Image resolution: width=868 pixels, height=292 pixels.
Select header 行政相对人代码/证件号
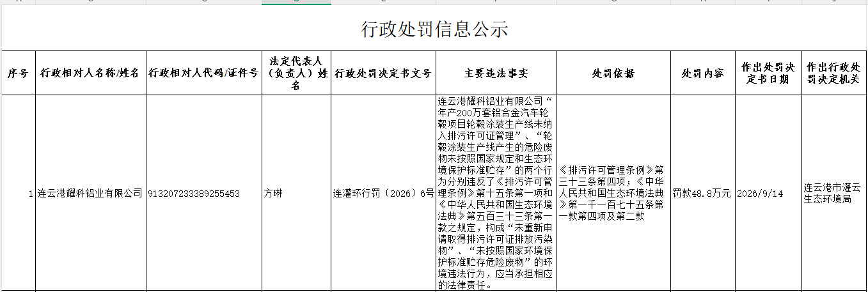(x=203, y=73)
